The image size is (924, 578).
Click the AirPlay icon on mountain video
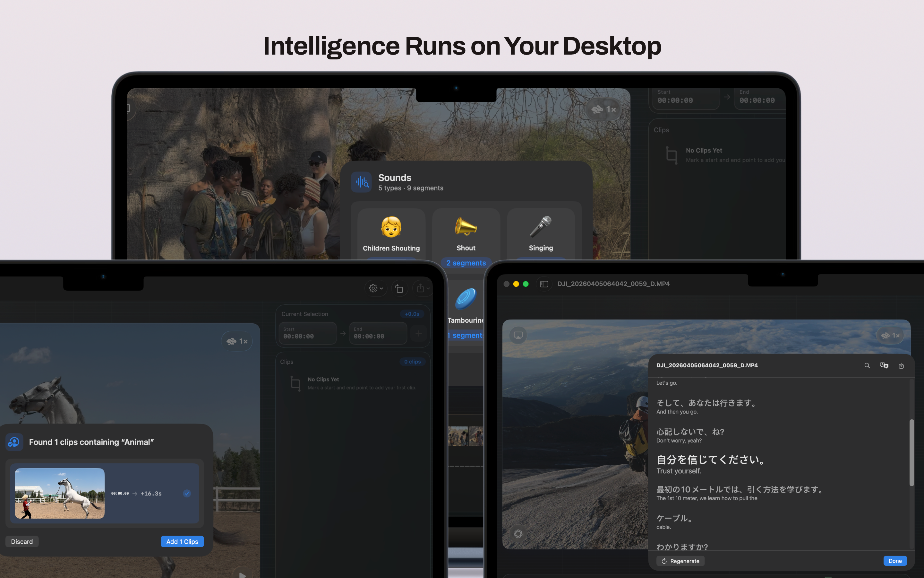(x=518, y=335)
